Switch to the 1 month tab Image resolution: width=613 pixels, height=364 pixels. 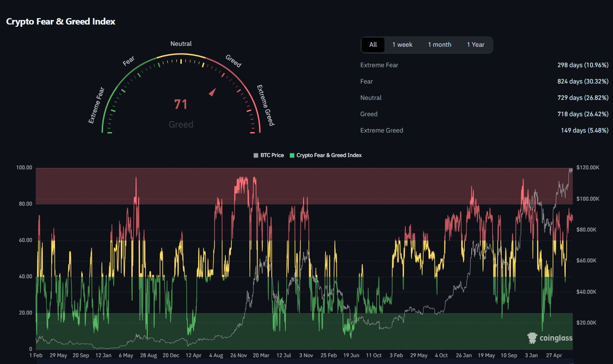click(439, 44)
